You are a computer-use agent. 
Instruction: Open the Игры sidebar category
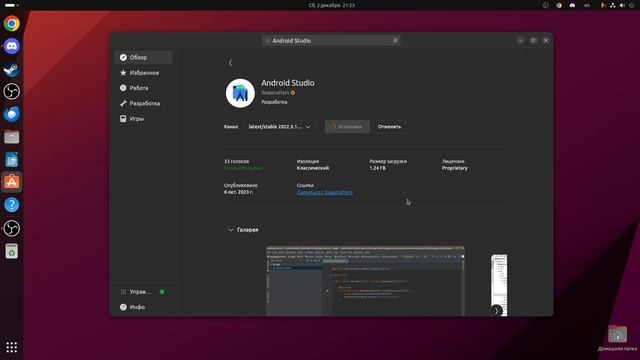(143, 119)
